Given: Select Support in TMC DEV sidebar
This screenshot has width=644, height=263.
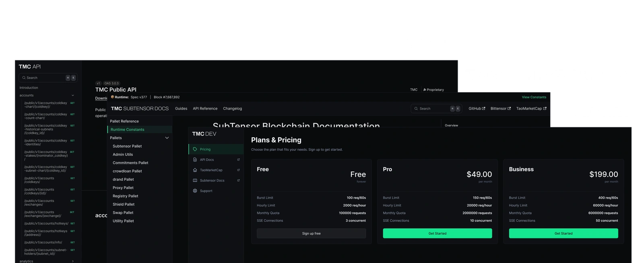Looking at the screenshot, I should pos(216,191).
